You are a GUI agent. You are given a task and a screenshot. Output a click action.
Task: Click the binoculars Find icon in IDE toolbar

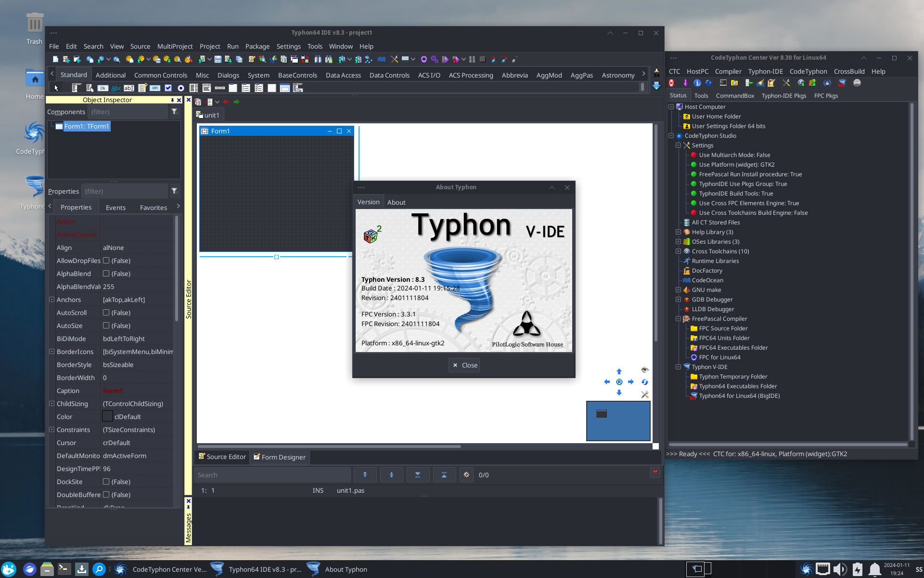(x=318, y=59)
